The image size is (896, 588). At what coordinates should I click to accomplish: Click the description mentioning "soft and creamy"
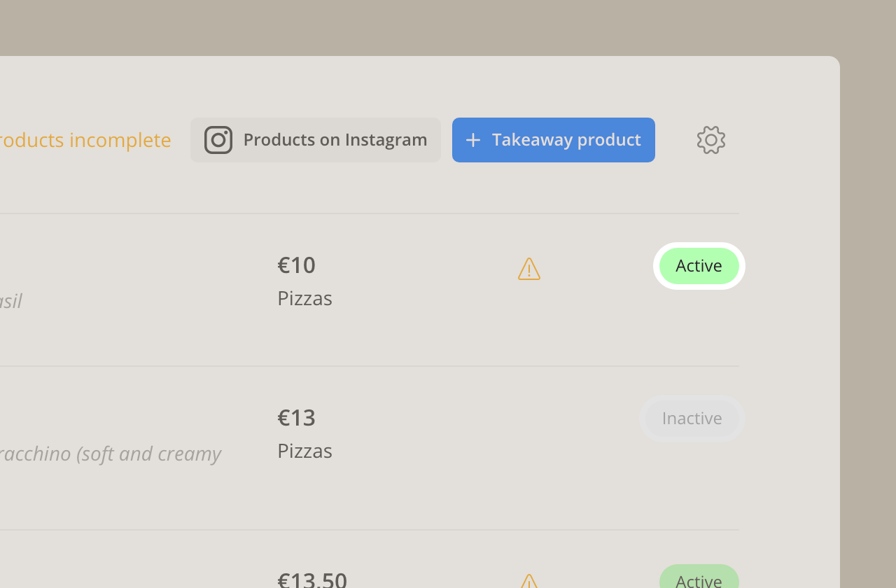(111, 454)
